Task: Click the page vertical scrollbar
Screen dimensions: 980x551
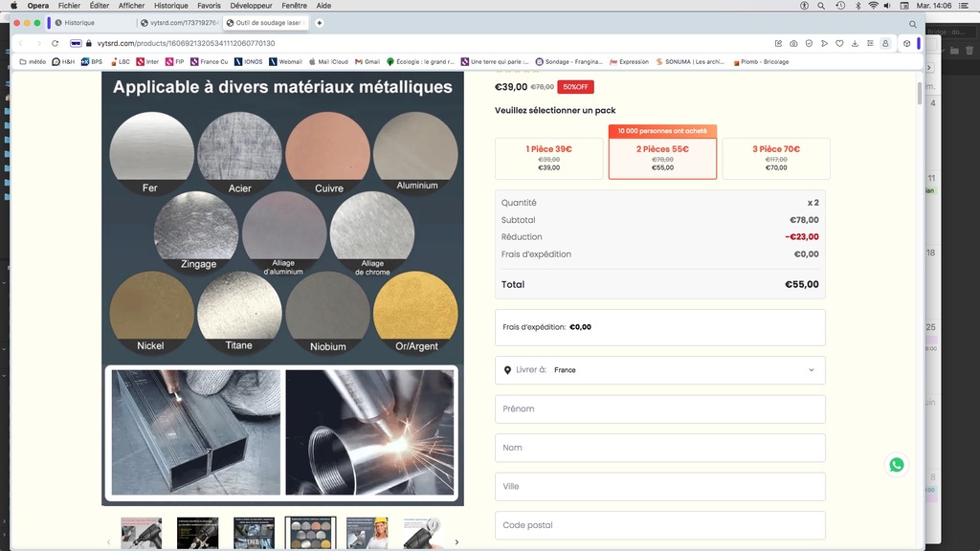Action: click(x=920, y=94)
